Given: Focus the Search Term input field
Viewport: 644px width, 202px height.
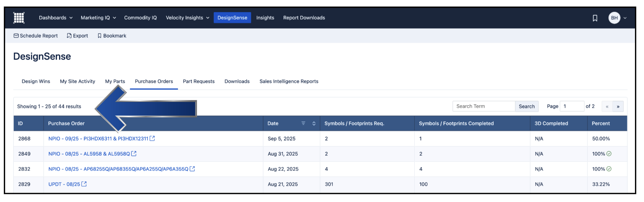Looking at the screenshot, I should point(484,107).
